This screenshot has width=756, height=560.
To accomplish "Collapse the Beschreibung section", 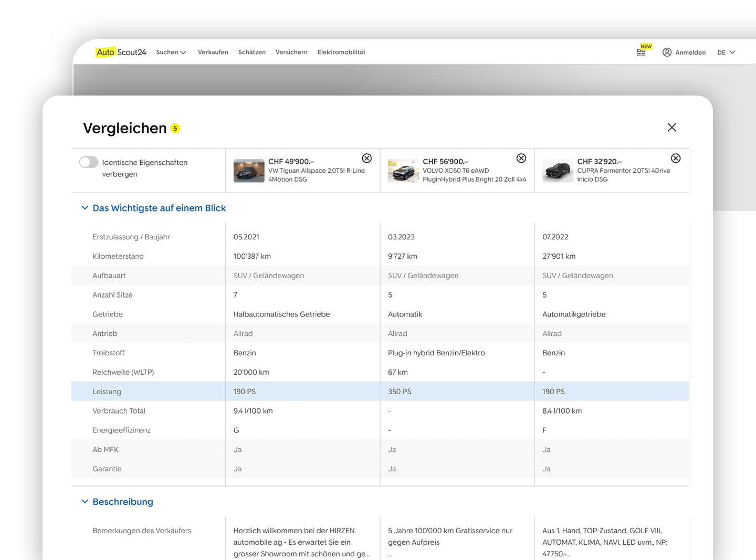I will (85, 502).
